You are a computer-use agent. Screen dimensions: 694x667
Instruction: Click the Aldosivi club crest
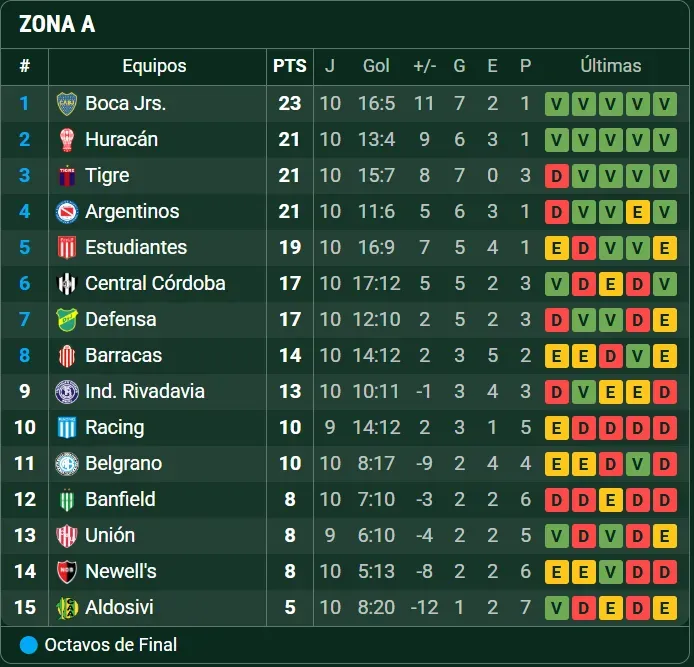[x=67, y=607]
